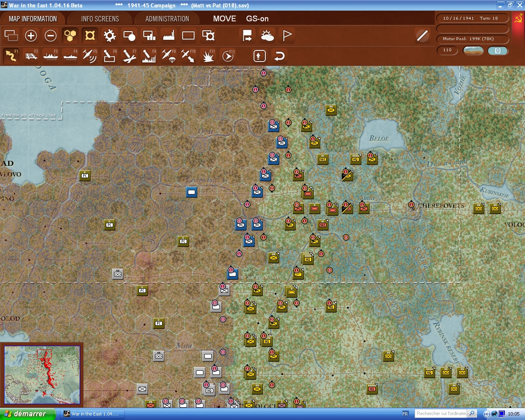Click the Motor Pool 199K readout
The image size is (525, 420).
472,39
